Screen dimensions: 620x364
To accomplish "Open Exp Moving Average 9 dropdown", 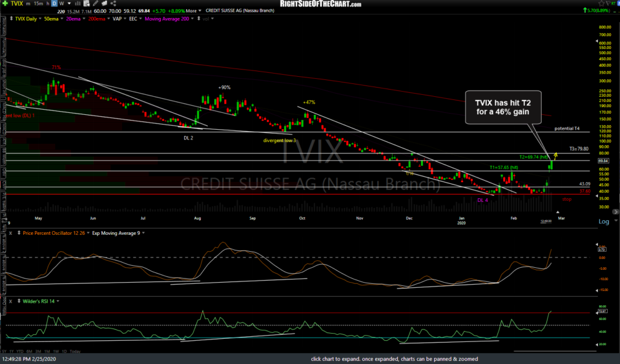I will click(x=143, y=233).
